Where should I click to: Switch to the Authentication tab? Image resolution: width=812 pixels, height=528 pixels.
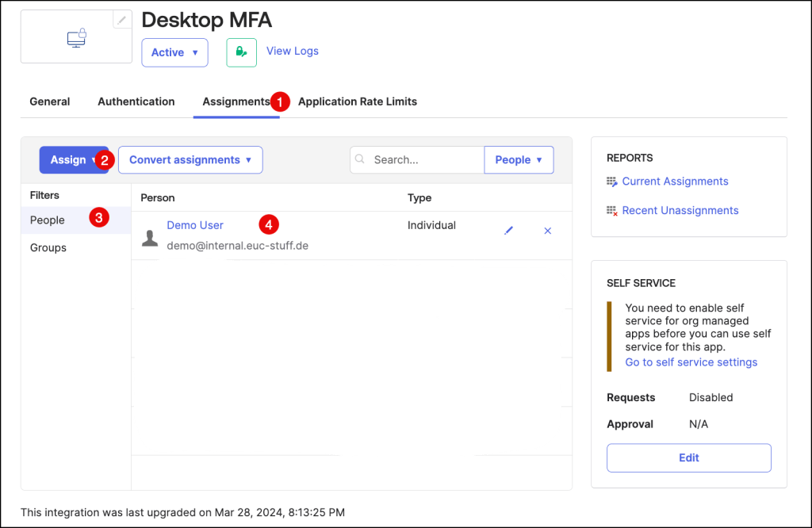pyautogui.click(x=136, y=101)
